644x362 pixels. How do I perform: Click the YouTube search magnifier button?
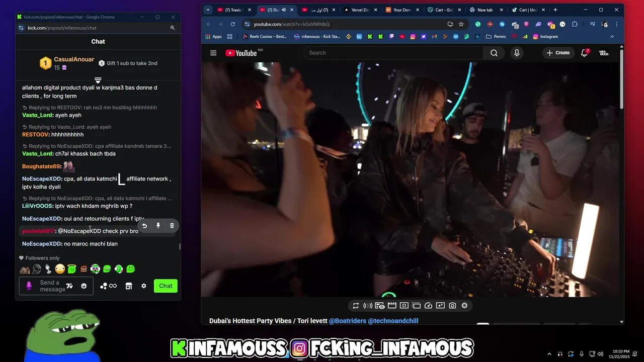[x=494, y=53]
